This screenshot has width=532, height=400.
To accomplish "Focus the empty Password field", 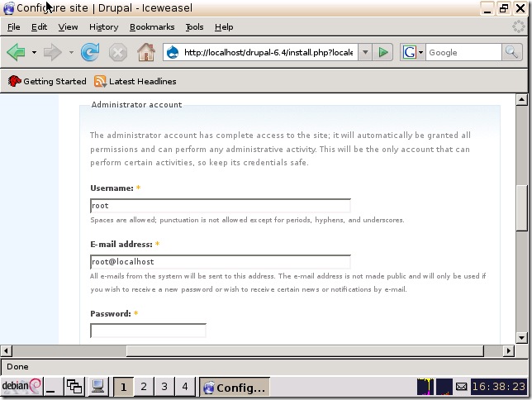I will (x=148, y=331).
